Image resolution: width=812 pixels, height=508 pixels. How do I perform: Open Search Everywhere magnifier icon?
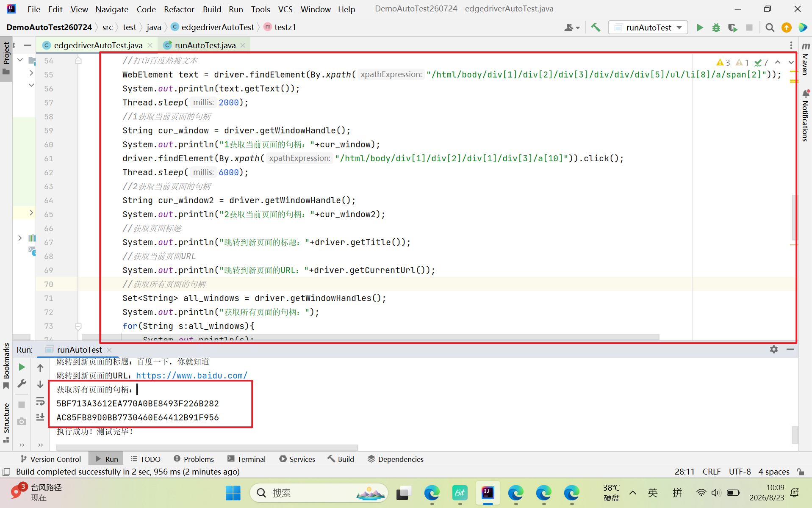pyautogui.click(x=770, y=28)
